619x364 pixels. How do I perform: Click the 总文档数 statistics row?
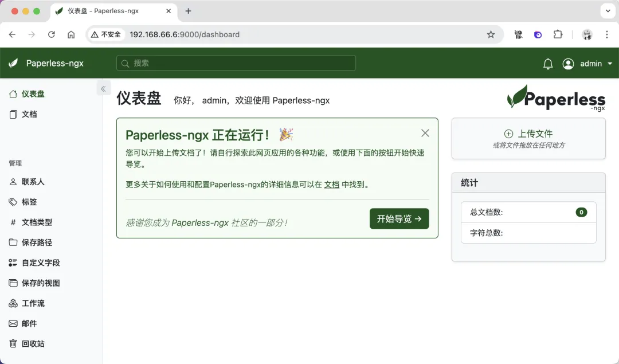tap(528, 213)
